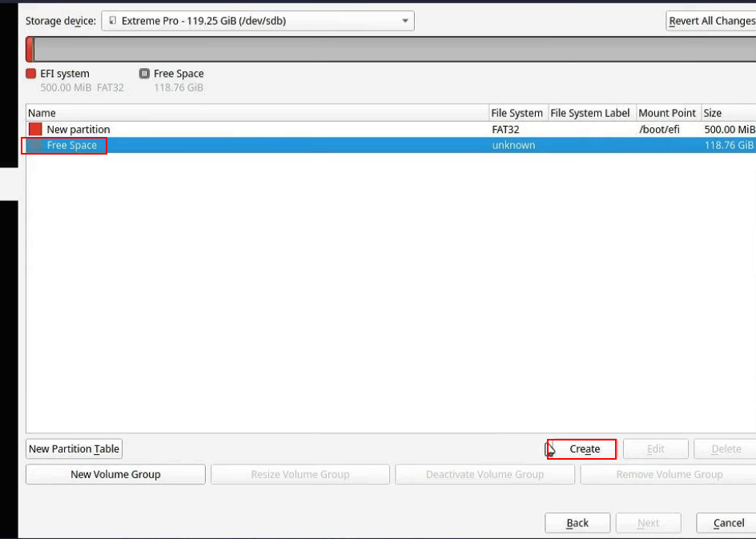Click the Remove Volume Group button
756x539 pixels.
[x=670, y=474]
